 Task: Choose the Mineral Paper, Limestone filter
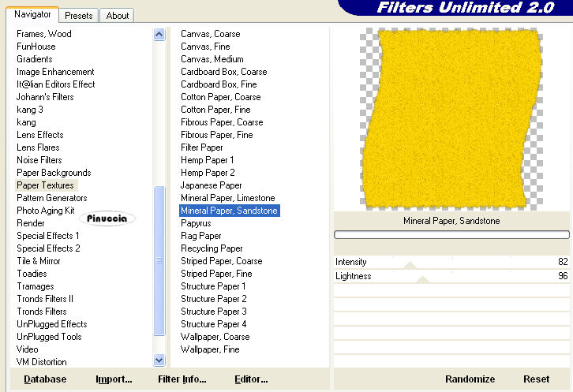(227, 198)
